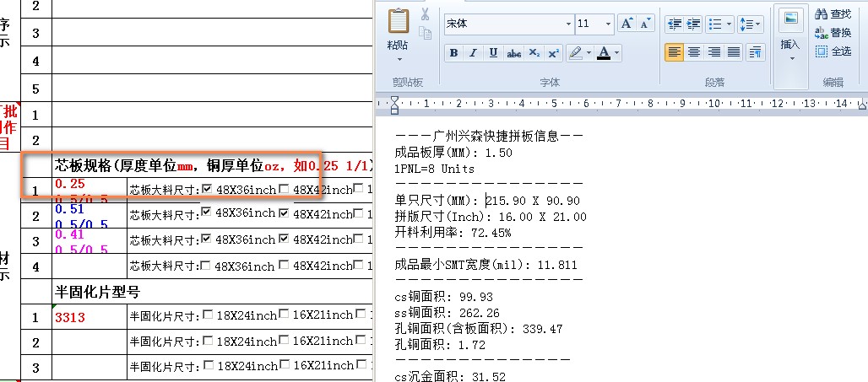Click the binoculars Find (查找) icon
868x382 pixels.
click(x=821, y=14)
